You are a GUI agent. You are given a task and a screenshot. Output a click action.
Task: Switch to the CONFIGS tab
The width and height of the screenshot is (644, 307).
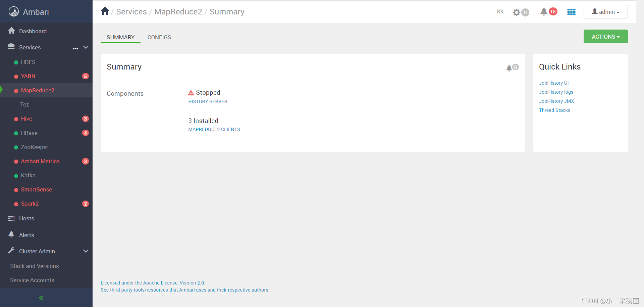coord(159,37)
